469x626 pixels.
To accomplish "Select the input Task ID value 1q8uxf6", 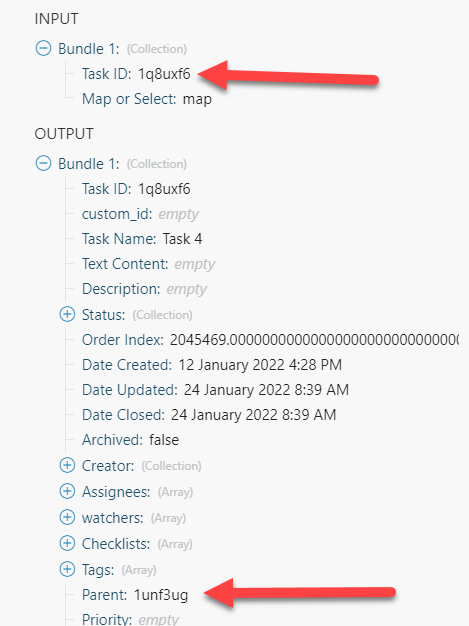I will [x=164, y=74].
